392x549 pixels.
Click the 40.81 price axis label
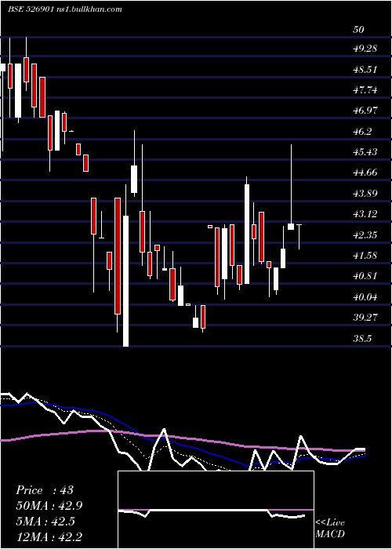(x=365, y=276)
